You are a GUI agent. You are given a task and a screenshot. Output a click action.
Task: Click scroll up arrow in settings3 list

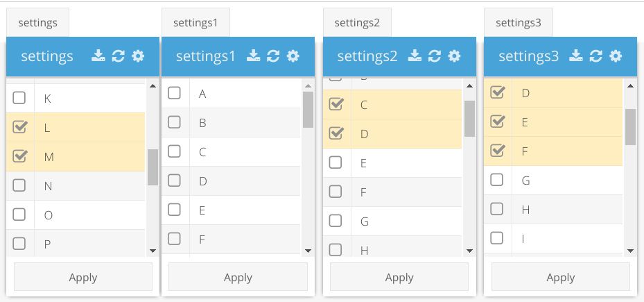[x=630, y=86]
